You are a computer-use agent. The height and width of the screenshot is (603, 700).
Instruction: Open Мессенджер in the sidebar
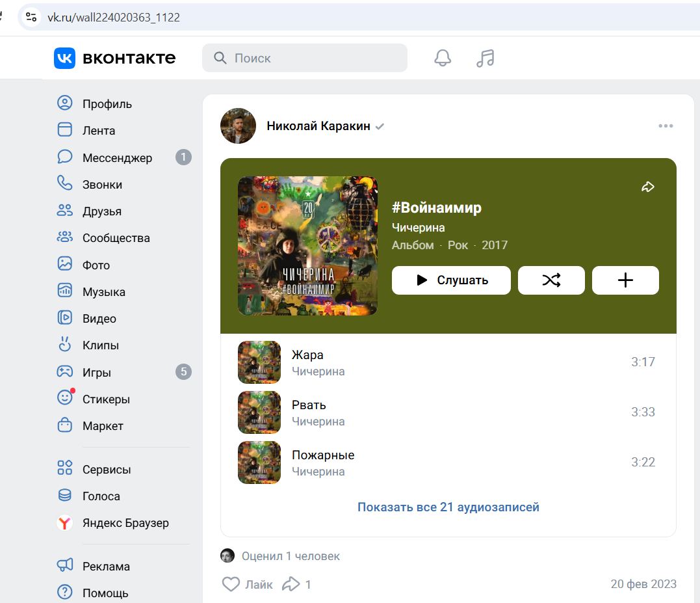coord(117,157)
